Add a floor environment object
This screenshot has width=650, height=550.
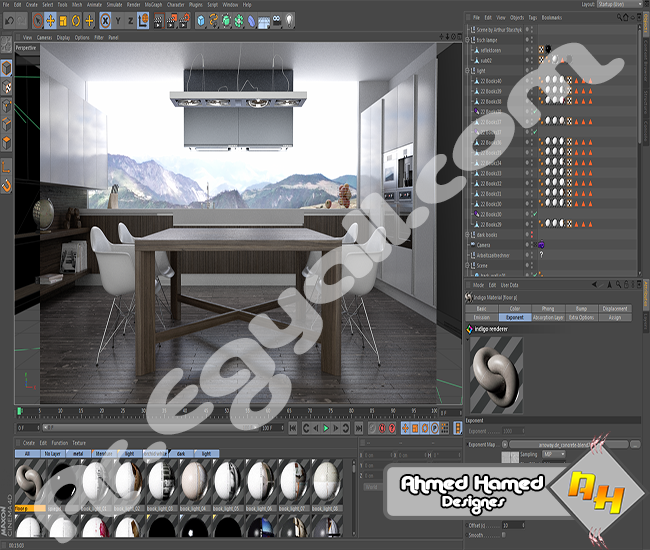coord(264,21)
